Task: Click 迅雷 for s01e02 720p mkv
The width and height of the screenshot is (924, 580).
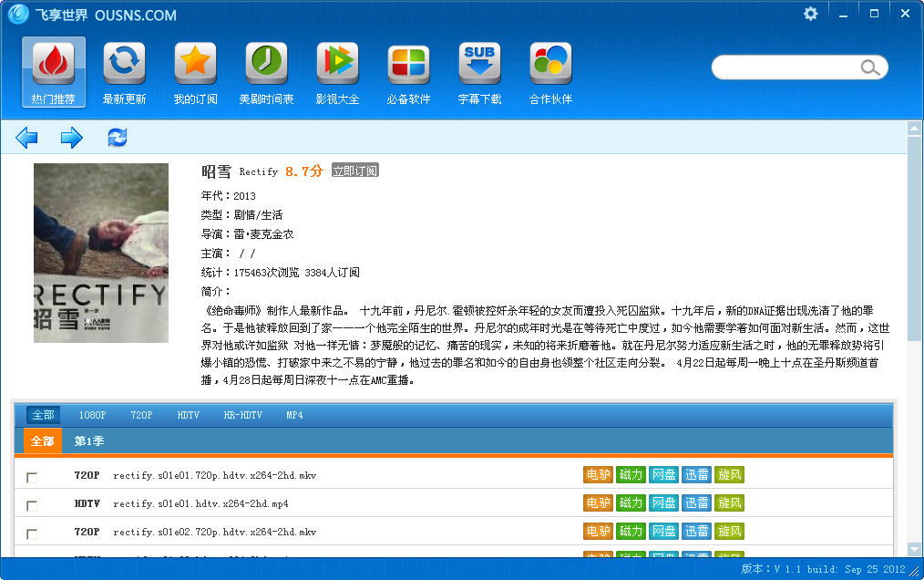Action: [x=696, y=531]
